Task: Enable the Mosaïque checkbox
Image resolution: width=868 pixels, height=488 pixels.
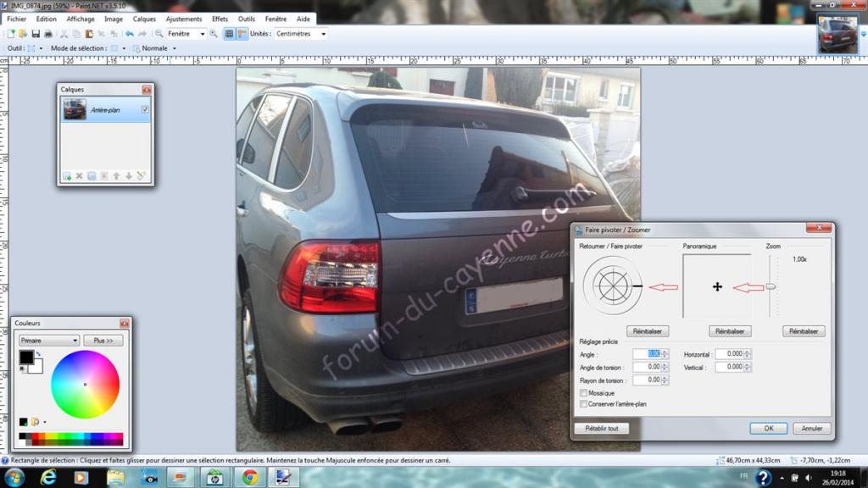Action: click(x=583, y=393)
